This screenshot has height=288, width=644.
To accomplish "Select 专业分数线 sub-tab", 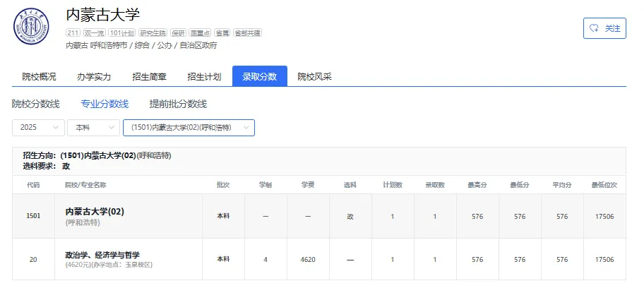I will 105,104.
